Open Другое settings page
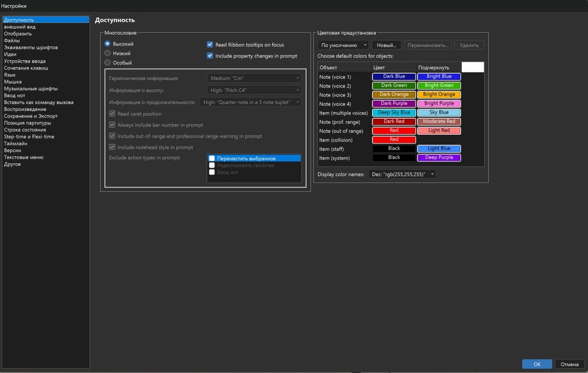This screenshot has width=588, height=373. 46,164
